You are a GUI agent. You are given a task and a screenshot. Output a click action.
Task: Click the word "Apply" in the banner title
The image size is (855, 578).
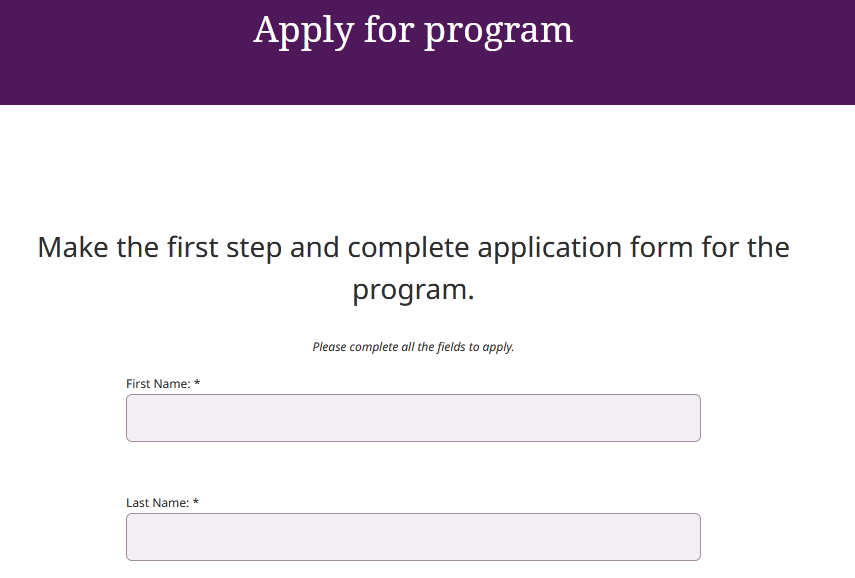(304, 31)
